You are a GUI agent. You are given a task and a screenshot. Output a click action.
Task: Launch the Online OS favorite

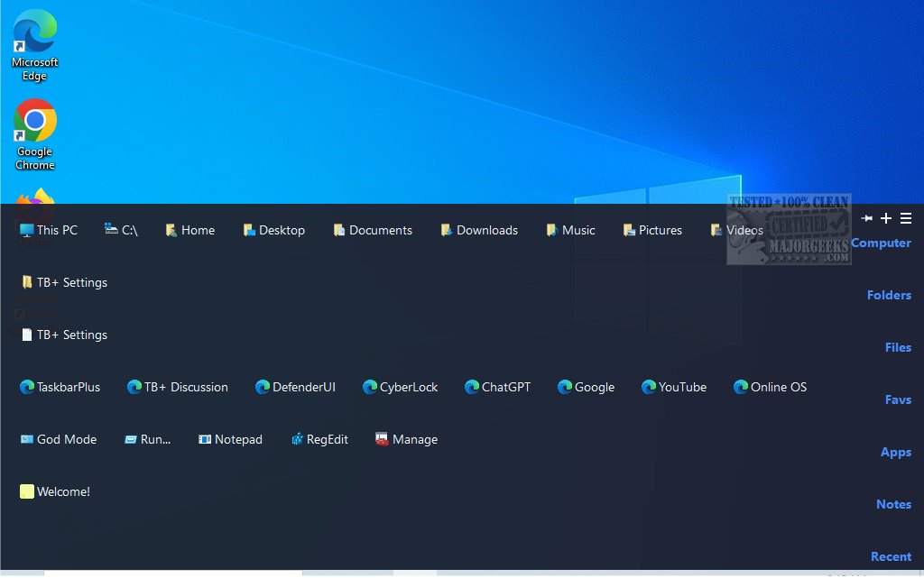point(770,388)
